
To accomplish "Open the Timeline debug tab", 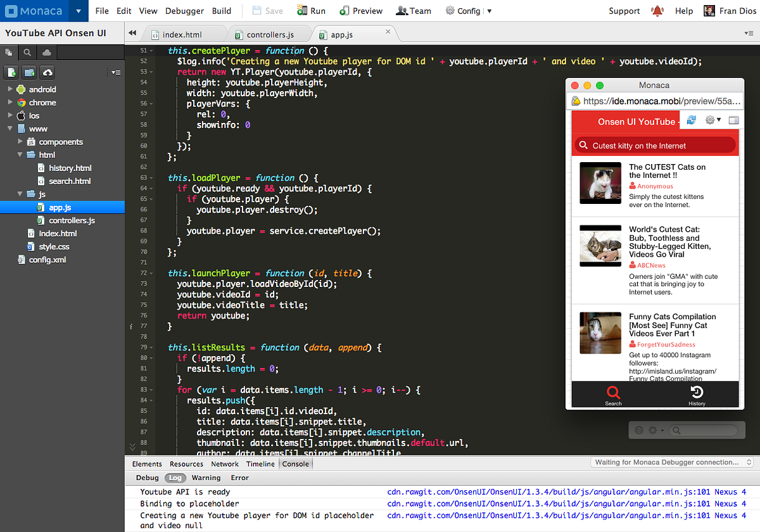I will pos(260,464).
